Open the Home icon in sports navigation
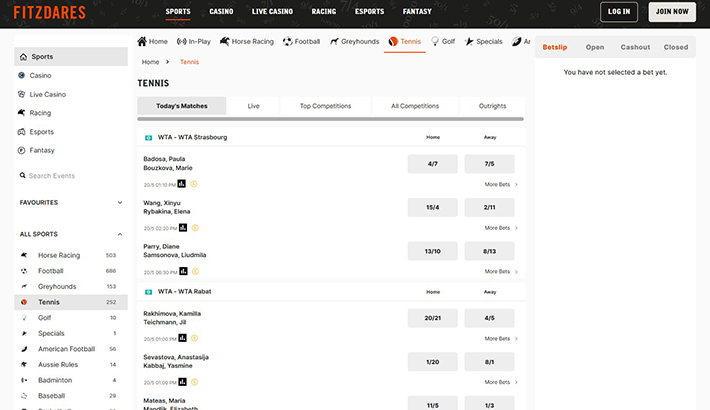The image size is (710, 410). 142,41
